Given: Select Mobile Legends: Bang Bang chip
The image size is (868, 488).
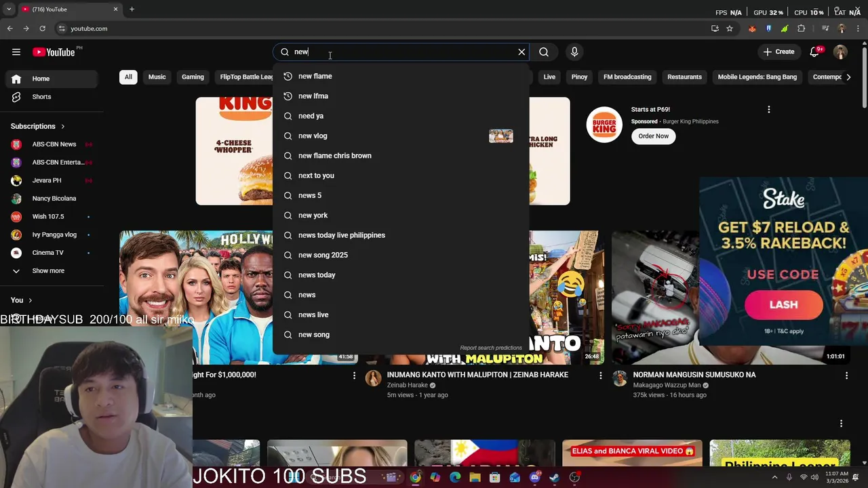Looking at the screenshot, I should (x=757, y=77).
